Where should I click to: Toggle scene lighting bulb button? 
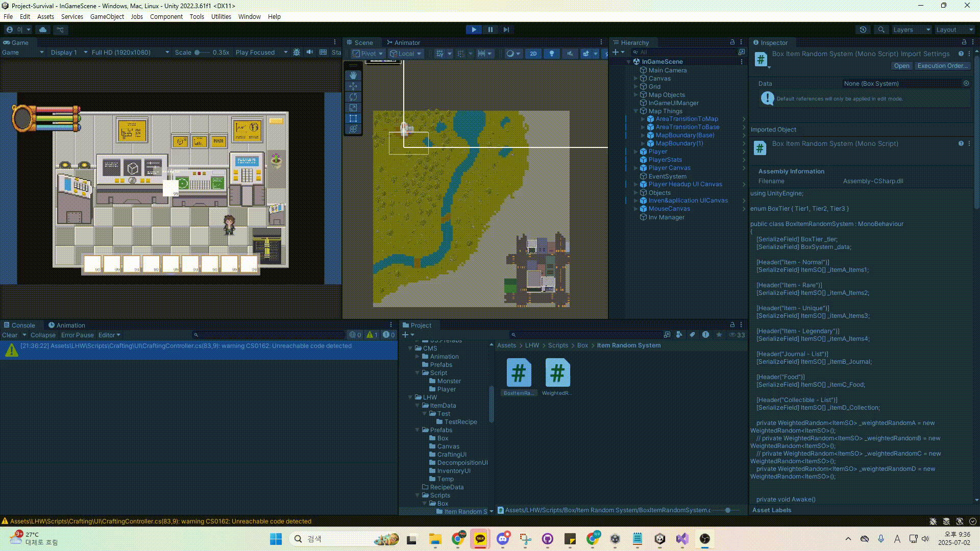pos(551,53)
